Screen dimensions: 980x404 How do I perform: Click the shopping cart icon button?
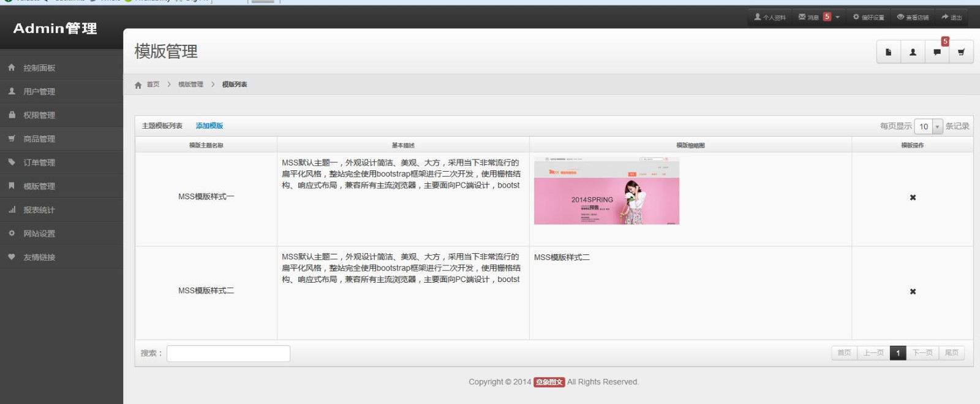pyautogui.click(x=961, y=52)
